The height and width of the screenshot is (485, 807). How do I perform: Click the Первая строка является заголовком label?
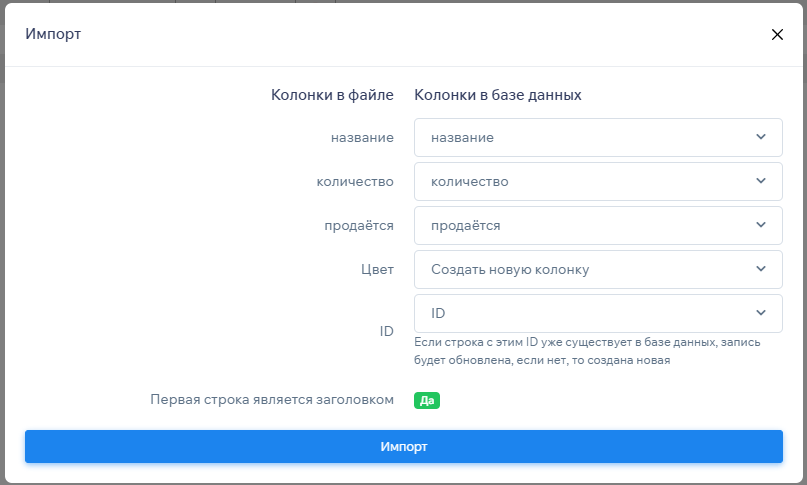pyautogui.click(x=272, y=399)
